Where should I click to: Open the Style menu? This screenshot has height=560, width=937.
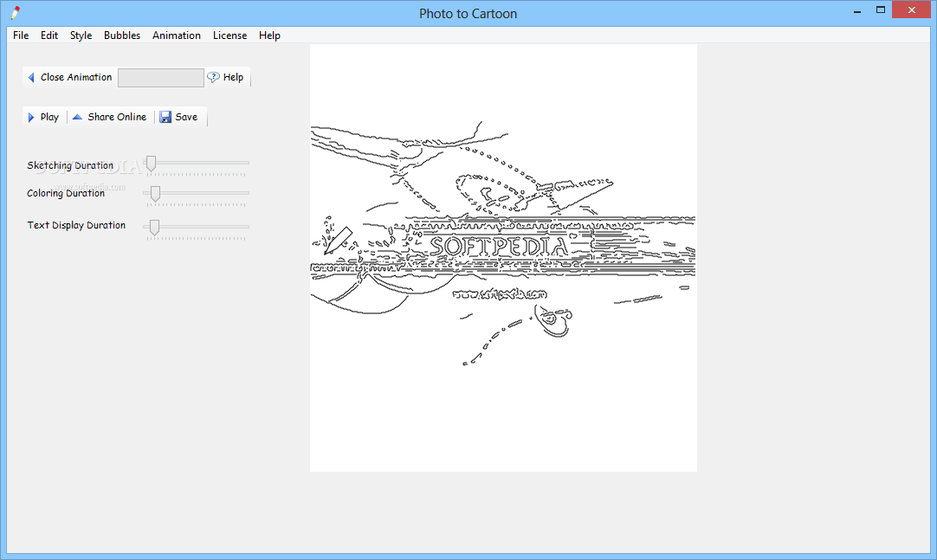pos(81,35)
